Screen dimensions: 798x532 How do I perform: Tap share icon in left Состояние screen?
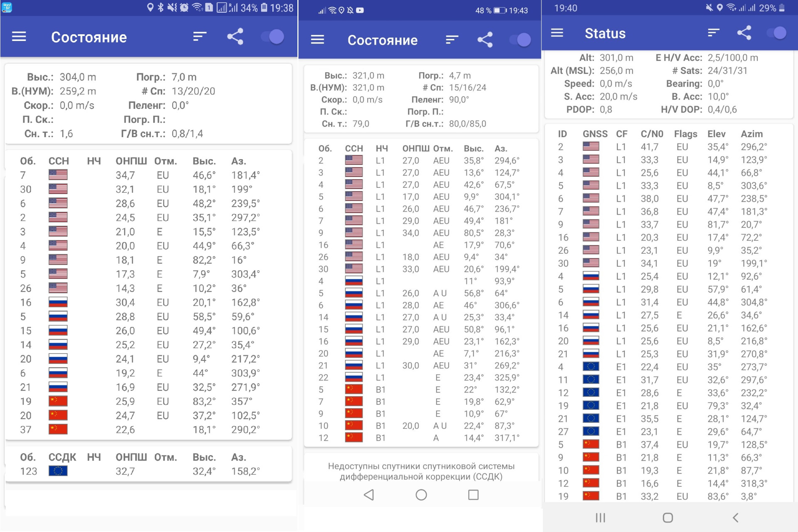(x=235, y=37)
